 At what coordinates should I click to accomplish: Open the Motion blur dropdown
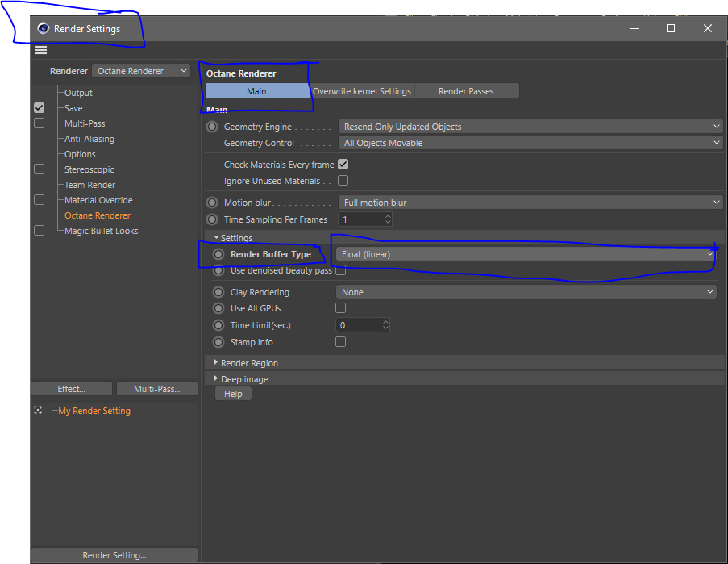point(530,203)
